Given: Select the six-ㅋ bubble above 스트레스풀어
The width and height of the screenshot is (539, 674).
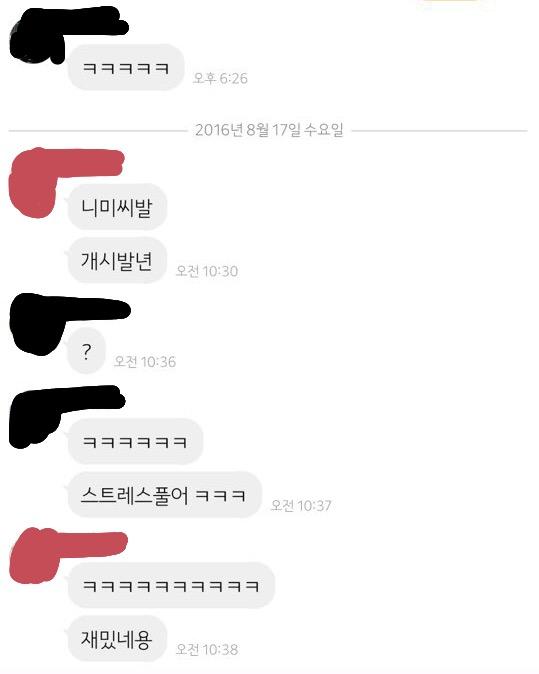Looking at the screenshot, I should coord(135,441).
